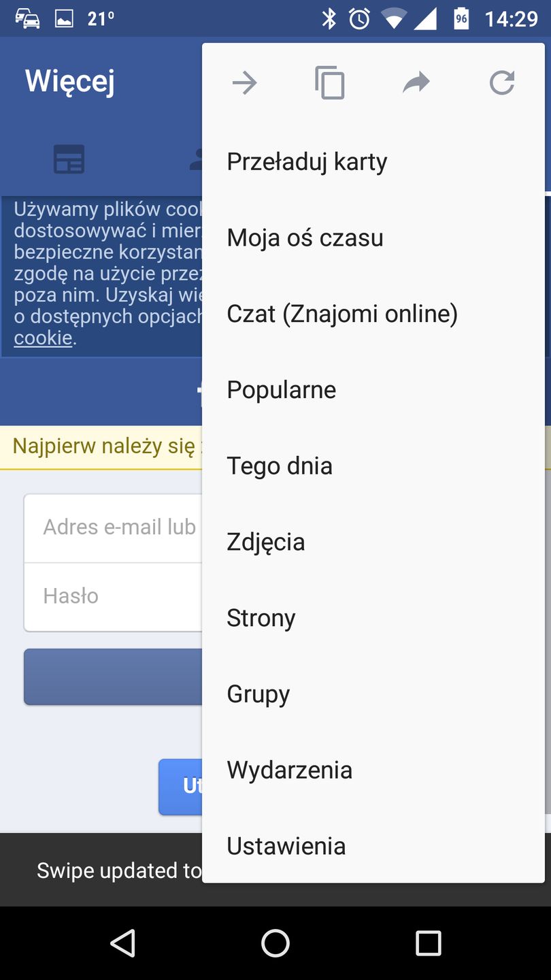Select Popularne from the menu

(x=281, y=389)
